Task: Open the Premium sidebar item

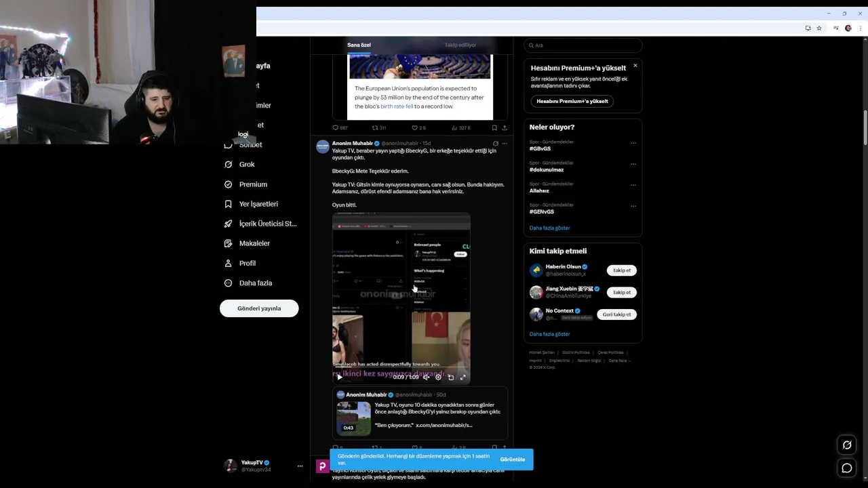Action: [x=245, y=184]
